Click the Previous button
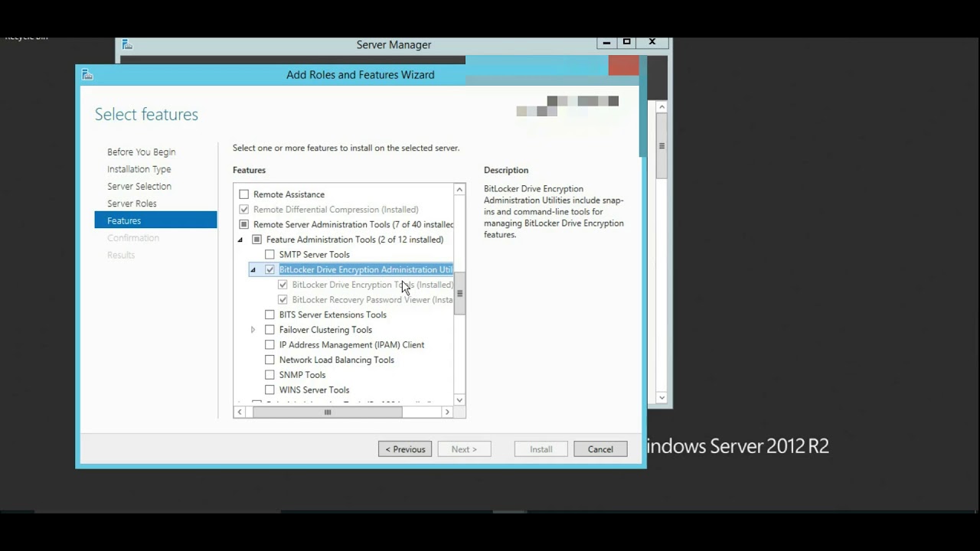980x551 pixels. click(405, 449)
